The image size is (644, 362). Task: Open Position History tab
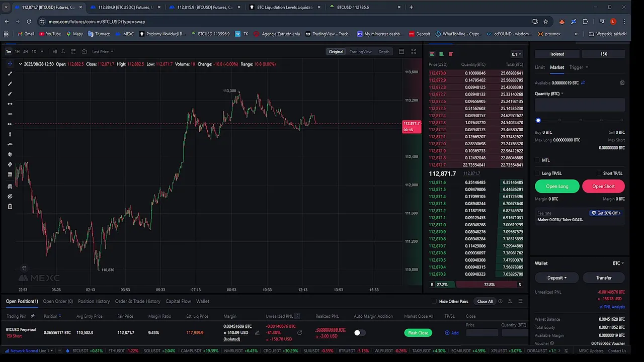tap(94, 301)
